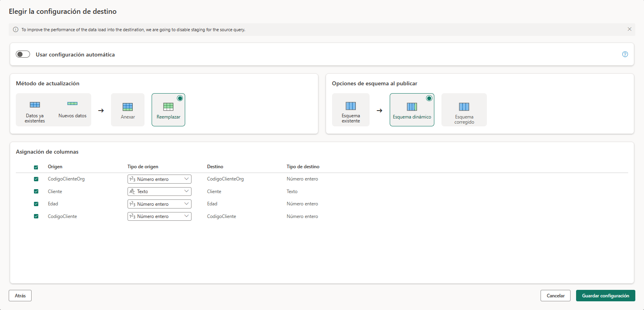The width and height of the screenshot is (644, 310).
Task: Toggle the select-all columns header checkbox
Action: (36, 167)
